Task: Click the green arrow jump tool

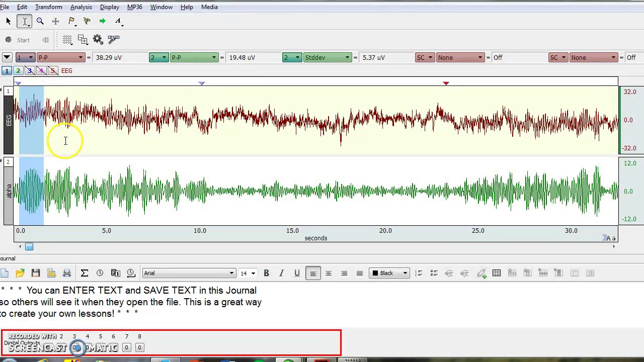Action: point(102,21)
